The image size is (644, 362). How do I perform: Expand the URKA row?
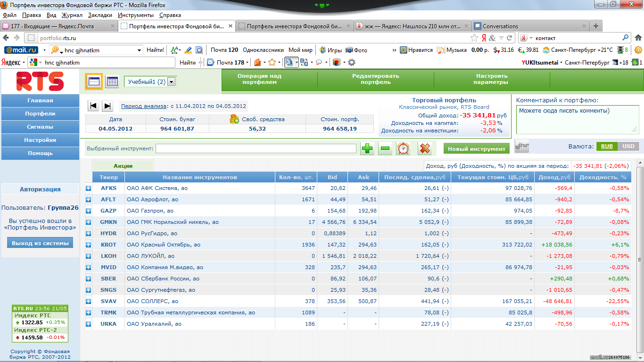click(x=88, y=324)
